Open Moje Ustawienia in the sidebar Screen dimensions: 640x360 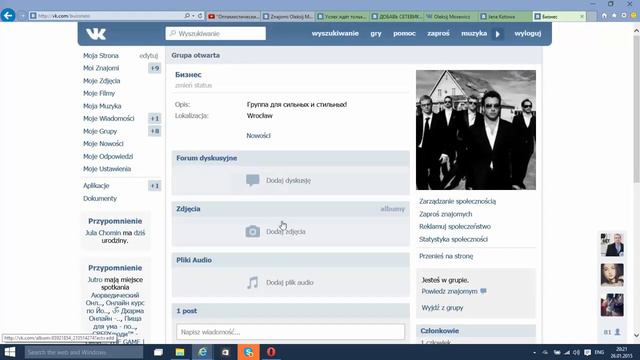pyautogui.click(x=107, y=169)
